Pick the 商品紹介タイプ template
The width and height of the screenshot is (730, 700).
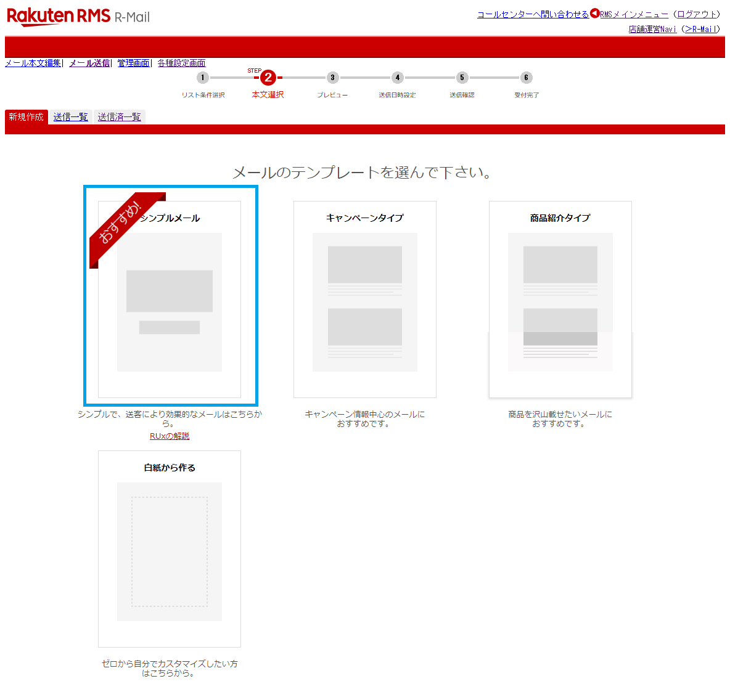click(560, 299)
